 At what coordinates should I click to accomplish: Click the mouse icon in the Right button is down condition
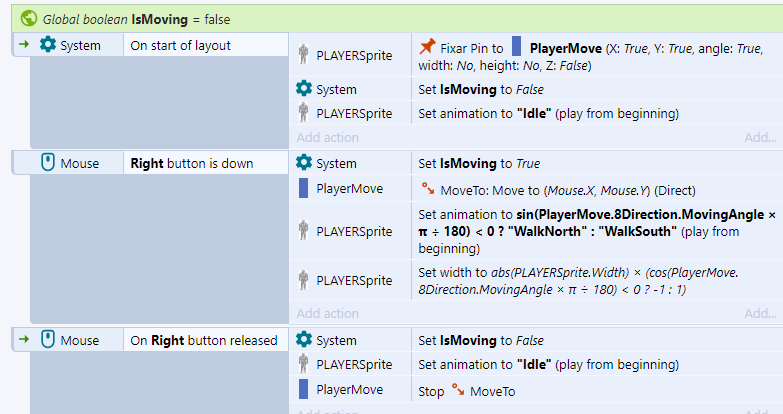point(48,163)
